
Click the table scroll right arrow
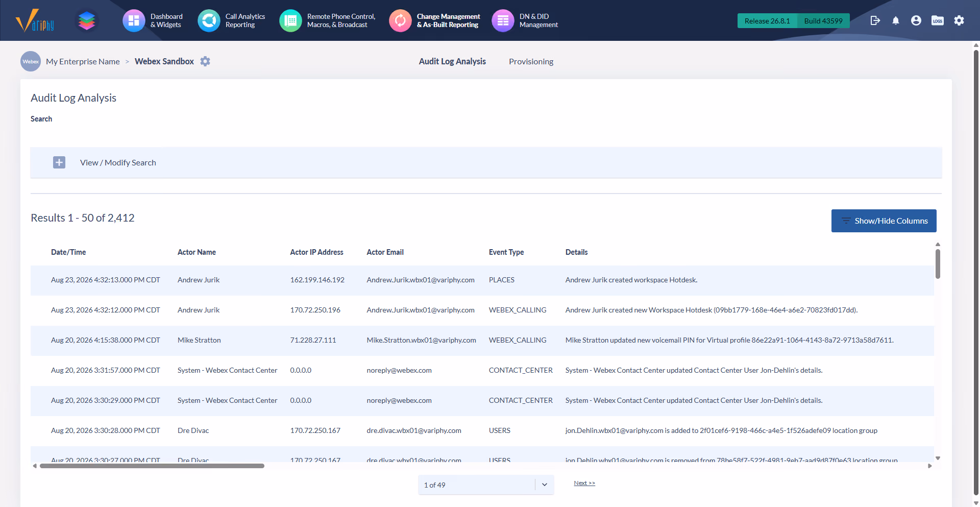pos(929,466)
